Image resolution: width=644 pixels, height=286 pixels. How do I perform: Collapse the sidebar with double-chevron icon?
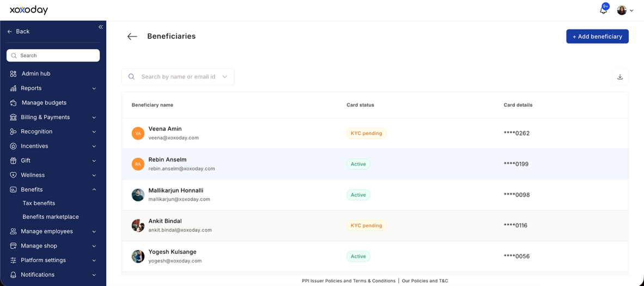click(101, 27)
